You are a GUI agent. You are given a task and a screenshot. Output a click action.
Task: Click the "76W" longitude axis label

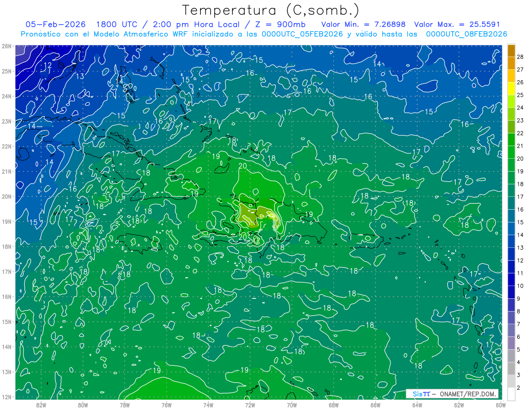(x=166, y=405)
